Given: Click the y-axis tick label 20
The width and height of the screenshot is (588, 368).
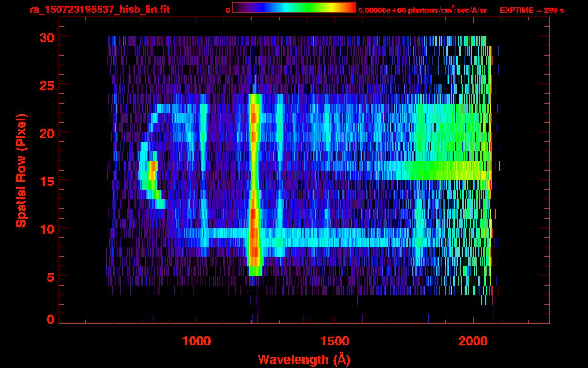Looking at the screenshot, I should pyautogui.click(x=46, y=133).
